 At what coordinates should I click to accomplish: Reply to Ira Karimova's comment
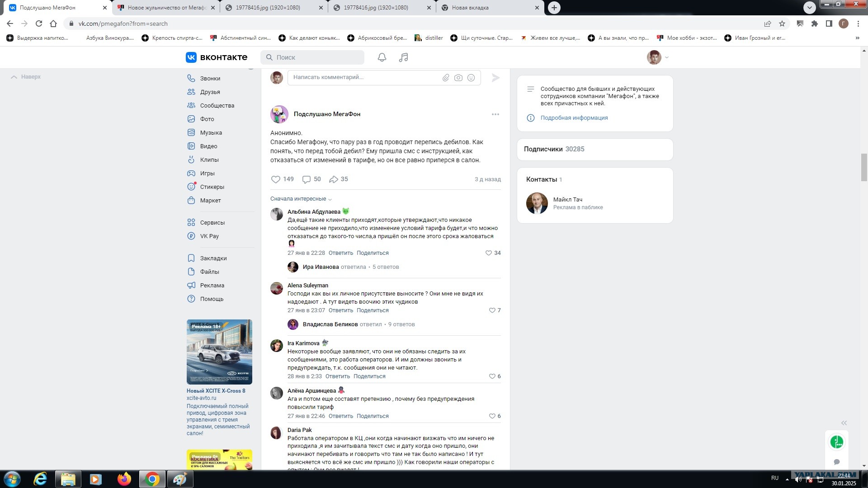[x=338, y=376]
